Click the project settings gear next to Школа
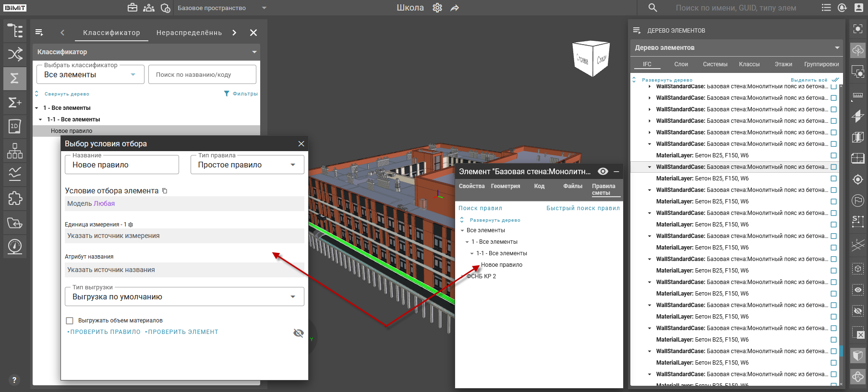This screenshot has height=392, width=868. pyautogui.click(x=437, y=8)
